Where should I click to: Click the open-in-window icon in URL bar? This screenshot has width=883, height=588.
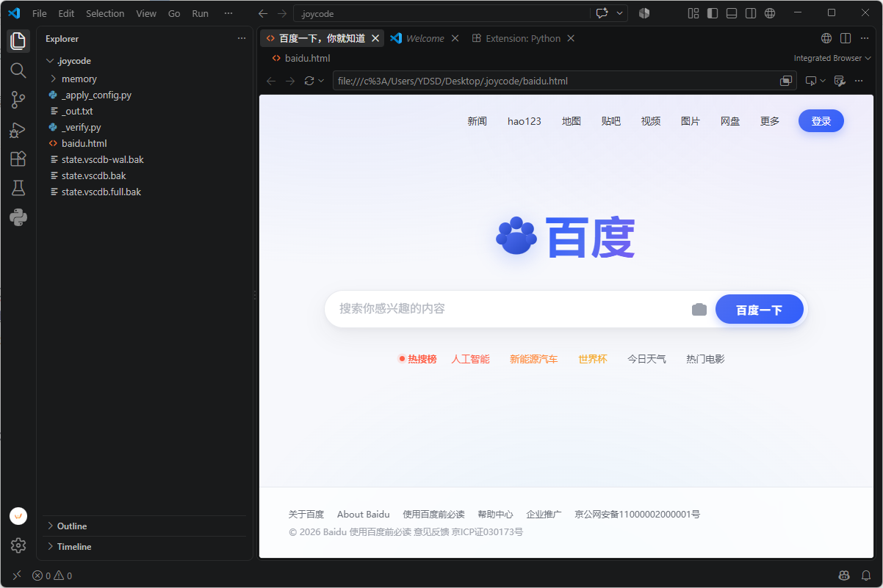(x=786, y=81)
